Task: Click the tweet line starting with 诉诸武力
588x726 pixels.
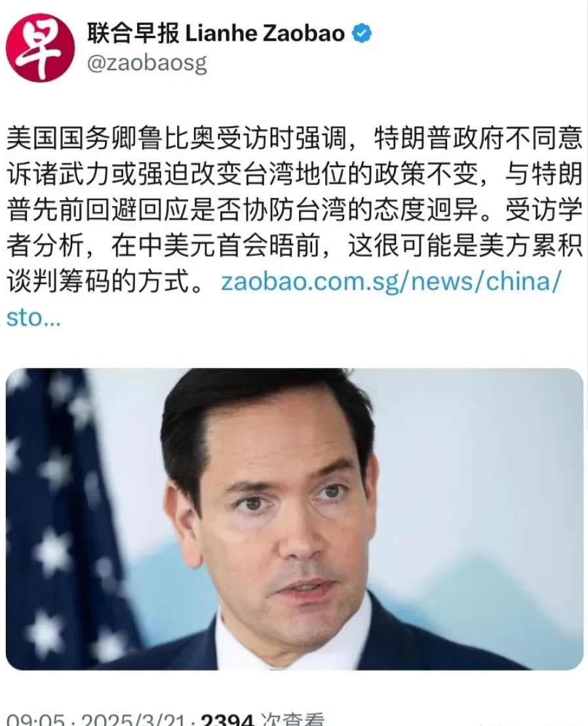Action: tap(294, 174)
